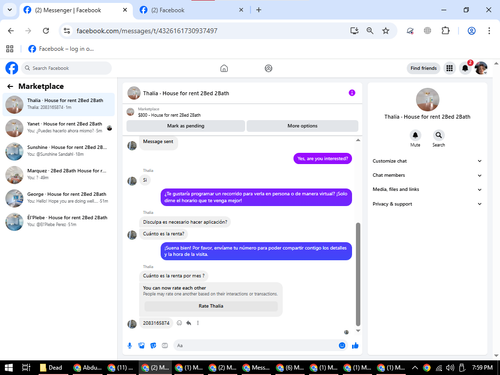This screenshot has height=375, width=500.
Task: Open the Marquez conversation
Action: click(x=59, y=175)
